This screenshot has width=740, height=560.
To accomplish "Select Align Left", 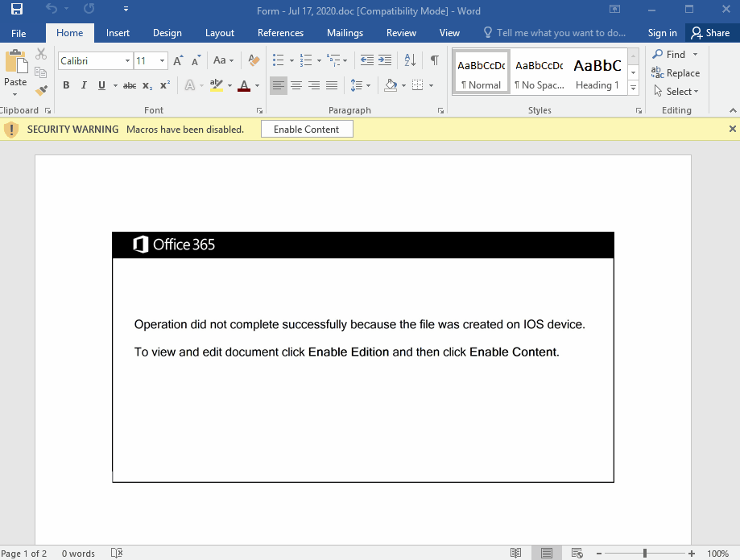I will (279, 85).
